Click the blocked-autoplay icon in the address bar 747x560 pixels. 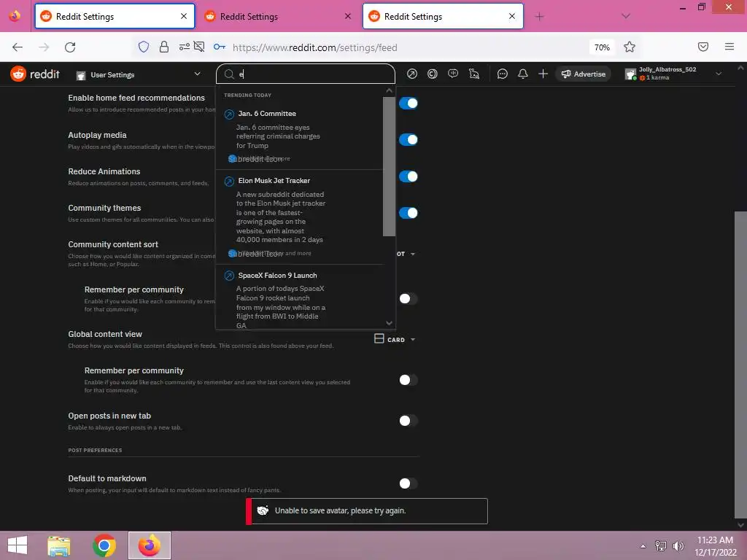[x=199, y=47]
